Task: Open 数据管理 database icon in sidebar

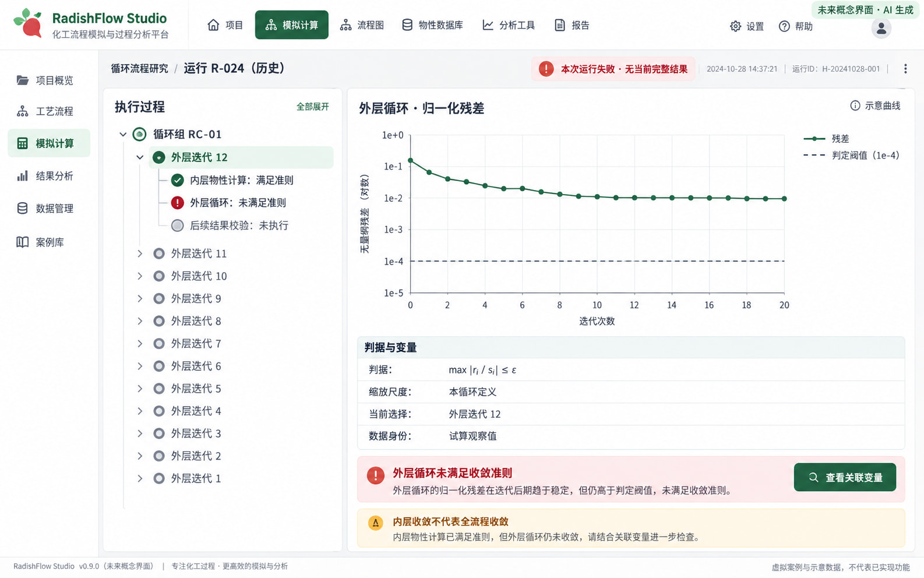Action: click(22, 208)
